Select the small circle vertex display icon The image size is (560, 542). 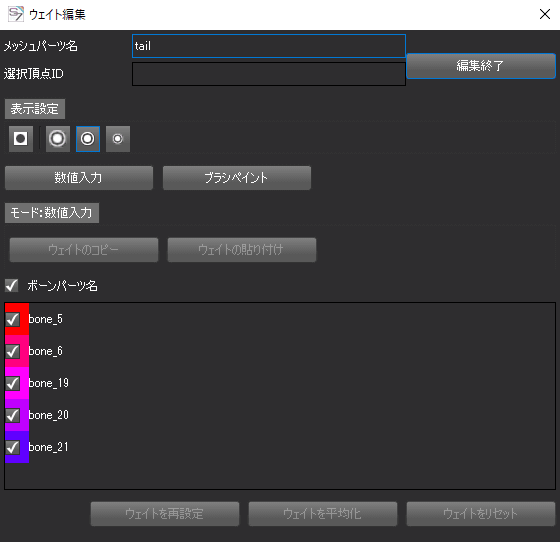[x=118, y=139]
